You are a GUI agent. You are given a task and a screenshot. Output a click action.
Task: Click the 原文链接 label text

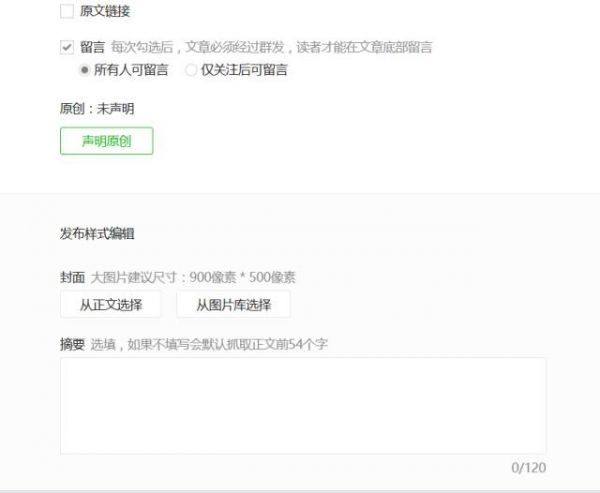105,11
